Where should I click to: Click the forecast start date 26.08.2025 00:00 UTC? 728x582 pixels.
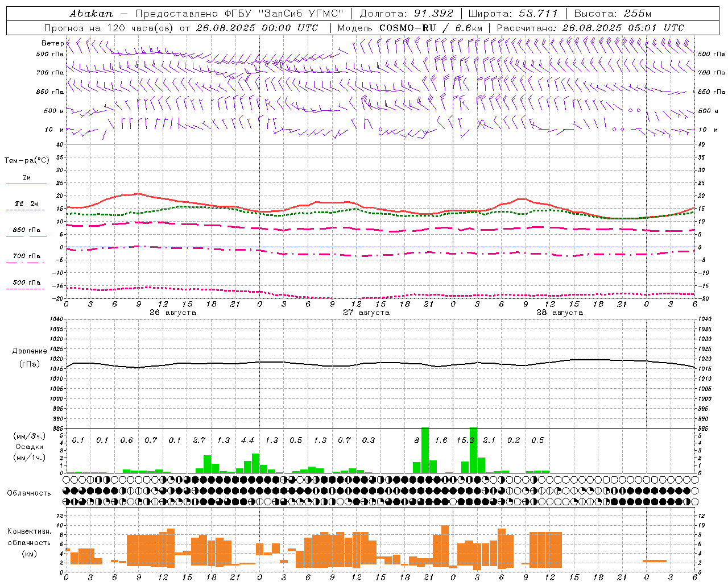pyautogui.click(x=257, y=28)
